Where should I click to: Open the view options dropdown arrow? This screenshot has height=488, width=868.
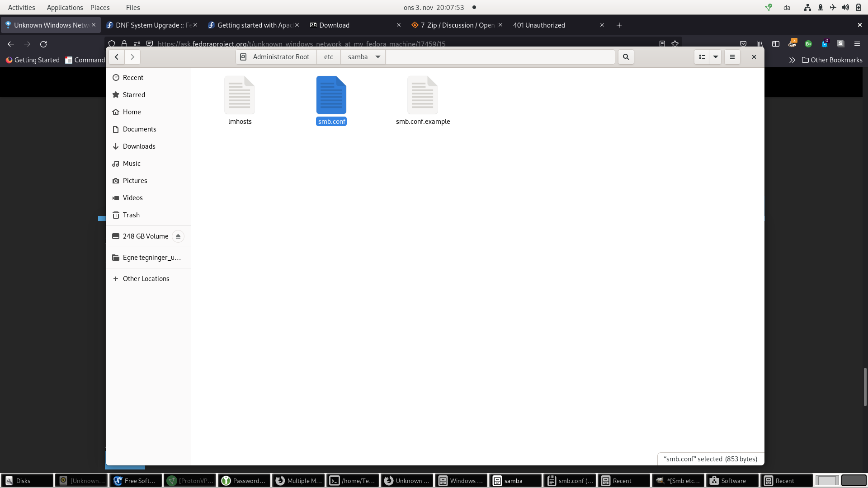tap(716, 57)
